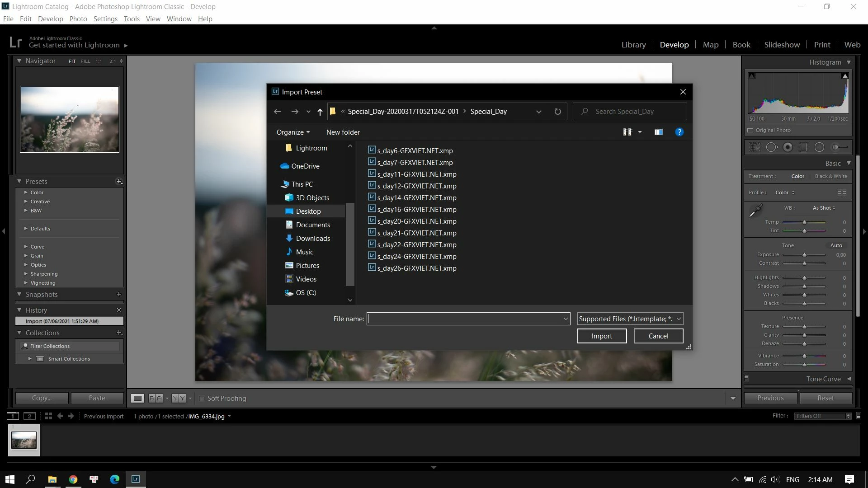Go up one folder level
This screenshot has height=488, width=868.
point(320,112)
